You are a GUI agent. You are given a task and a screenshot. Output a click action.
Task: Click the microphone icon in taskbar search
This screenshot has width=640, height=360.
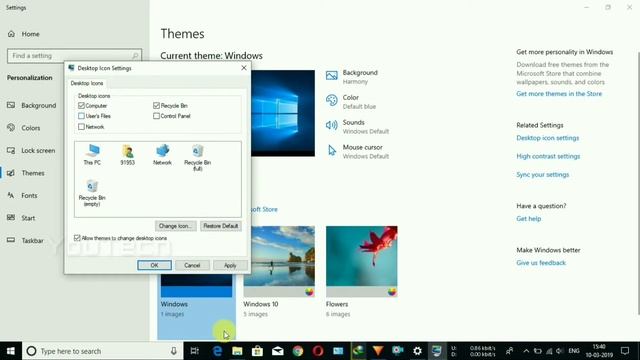click(x=173, y=351)
